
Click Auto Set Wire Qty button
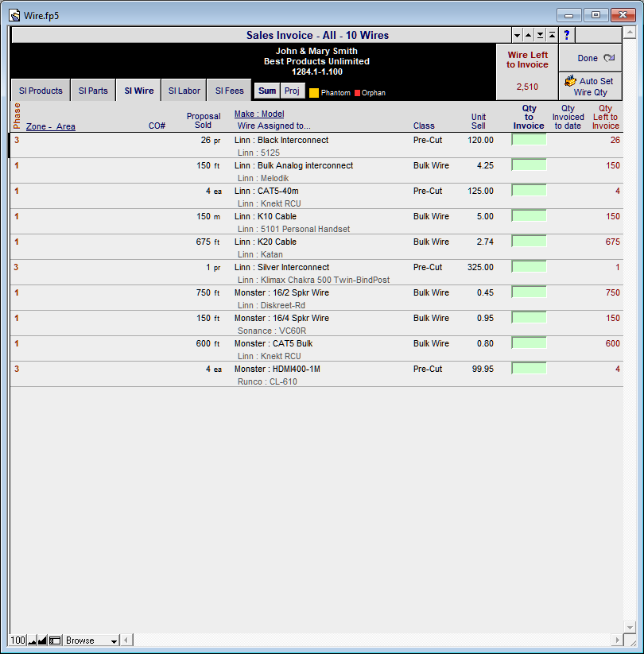[590, 87]
